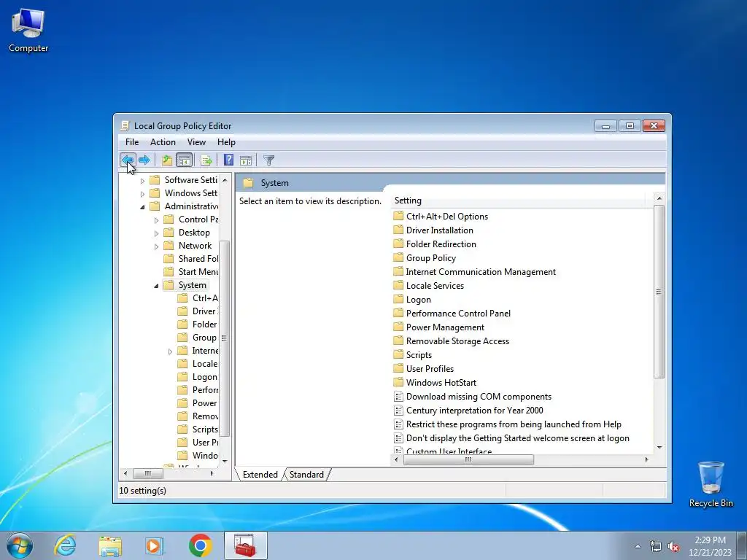Click the Forward arrow toolbar button

pyautogui.click(x=144, y=160)
